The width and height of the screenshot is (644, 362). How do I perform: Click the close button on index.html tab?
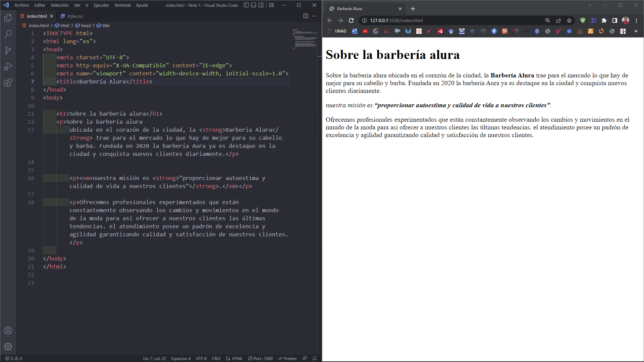(x=52, y=16)
